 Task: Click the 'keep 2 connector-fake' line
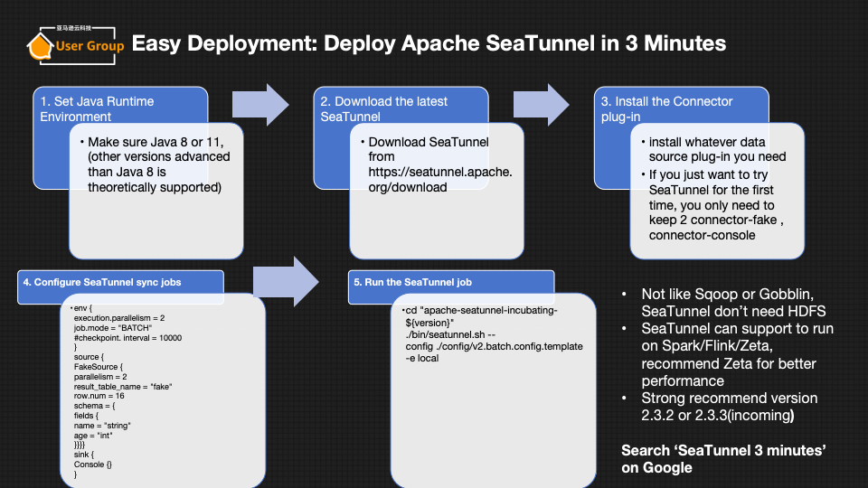pos(716,221)
